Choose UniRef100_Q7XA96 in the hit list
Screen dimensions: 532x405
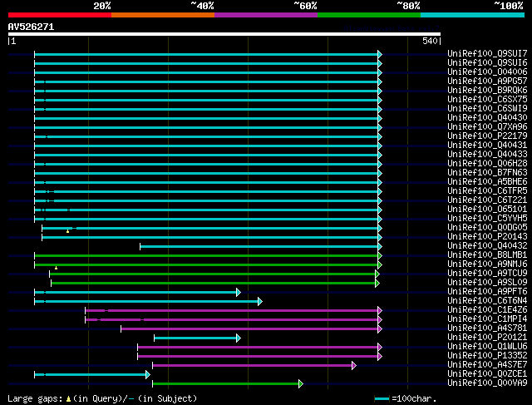(487, 126)
